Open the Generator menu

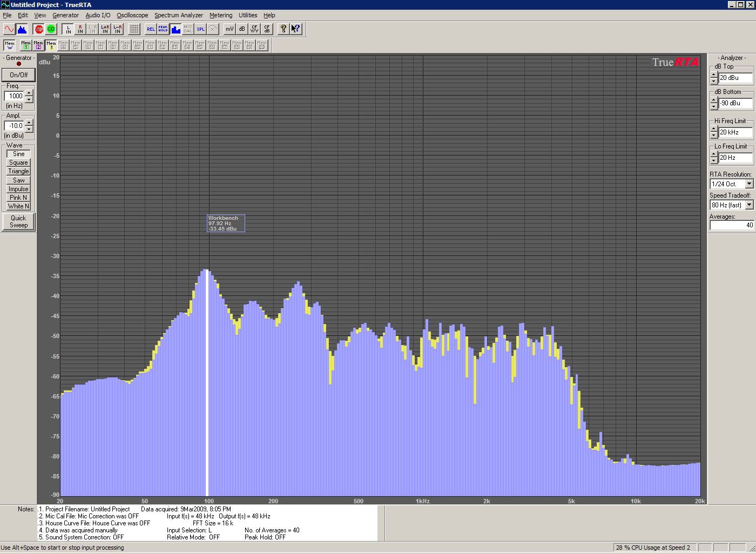[65, 15]
